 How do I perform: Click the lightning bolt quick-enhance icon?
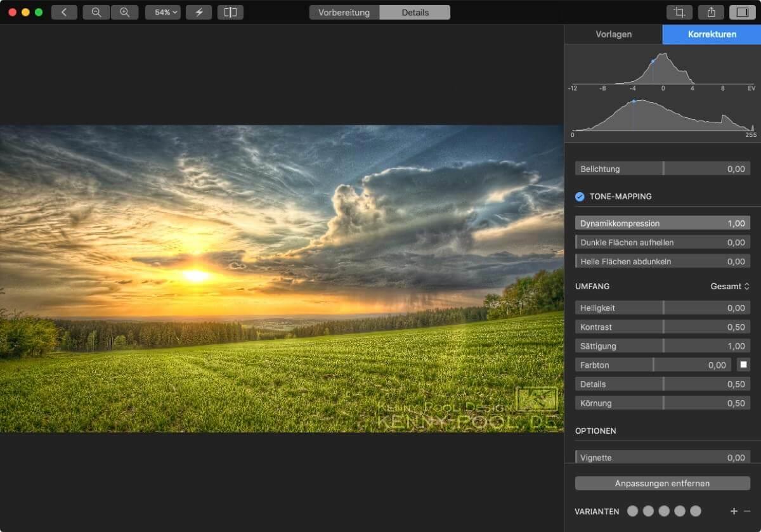(x=198, y=12)
